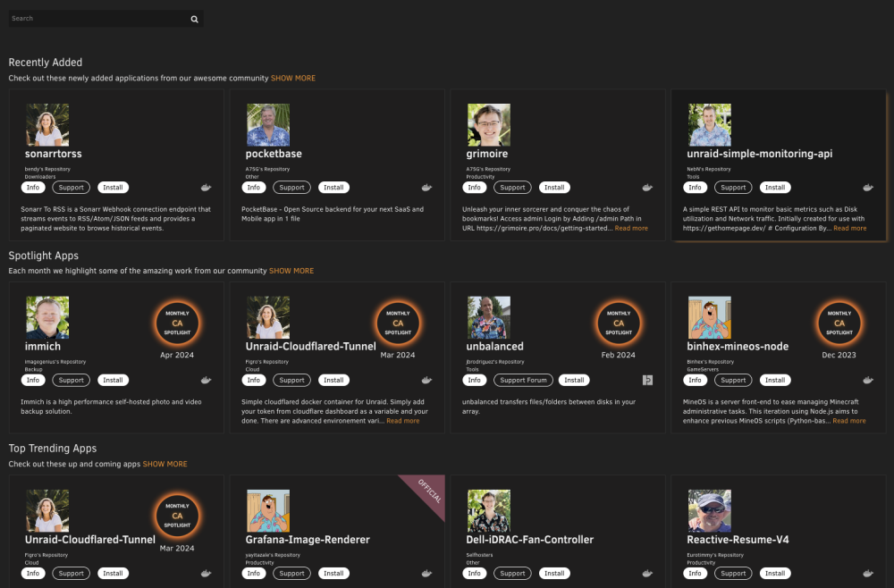This screenshot has width=894, height=588.
Task: Open Support for grimoire
Action: (x=512, y=188)
